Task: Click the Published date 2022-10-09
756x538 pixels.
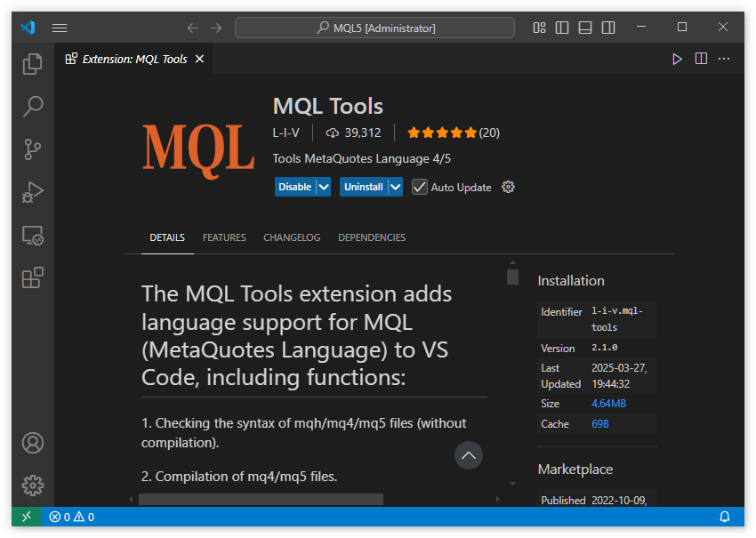Action: 619,501
